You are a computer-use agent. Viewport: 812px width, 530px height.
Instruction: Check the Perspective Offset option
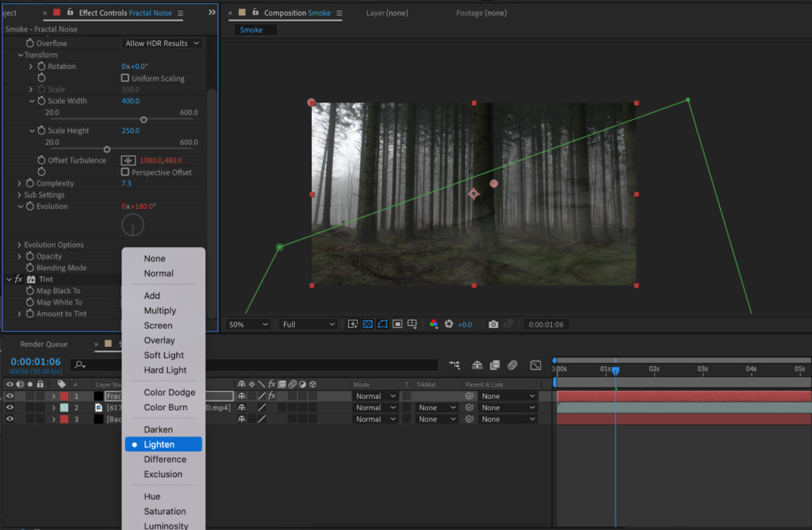[125, 172]
